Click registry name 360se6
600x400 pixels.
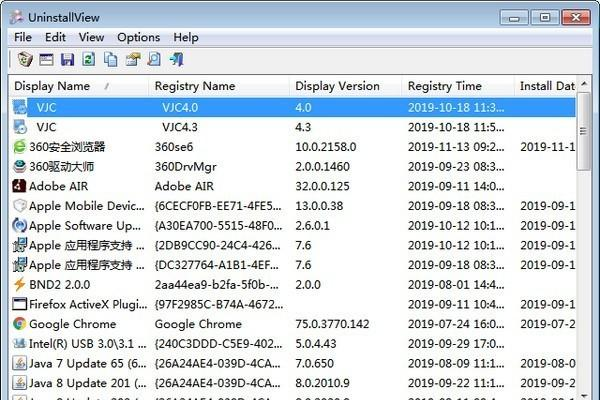click(174, 147)
